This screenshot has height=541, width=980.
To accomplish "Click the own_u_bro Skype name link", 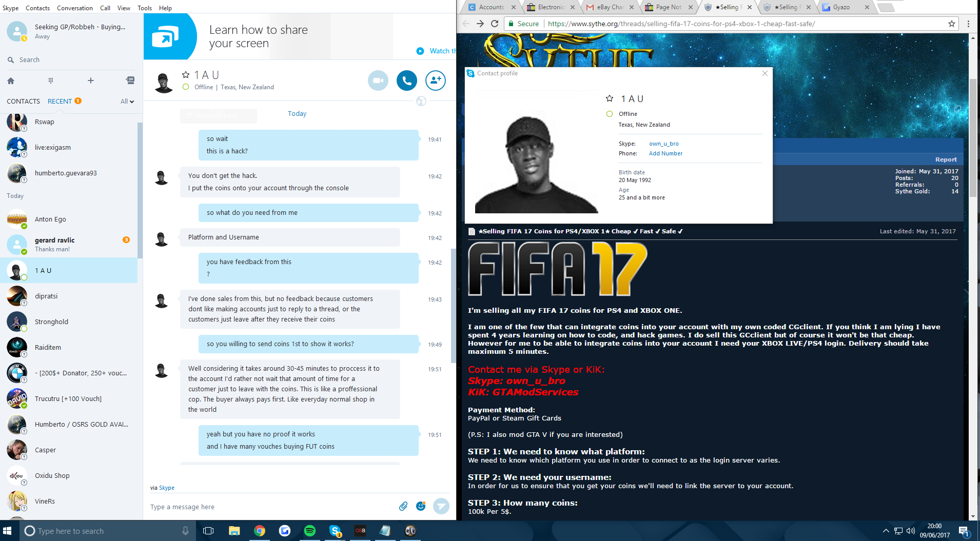I will point(663,144).
